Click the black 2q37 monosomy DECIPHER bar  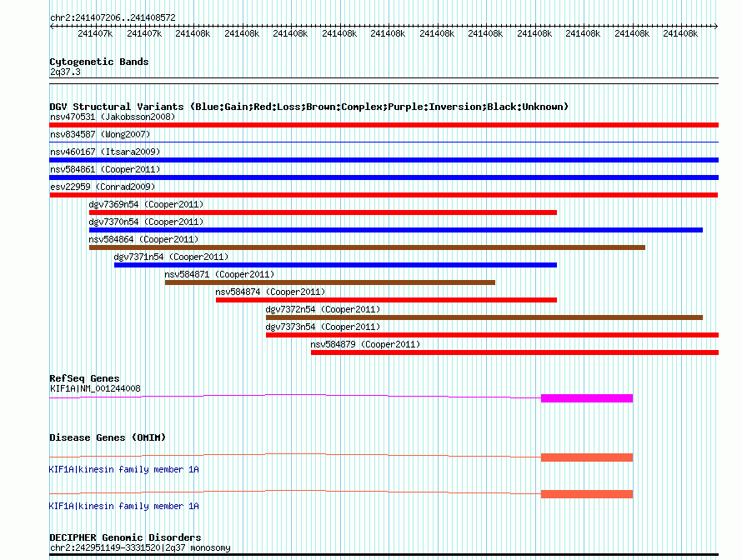click(x=384, y=555)
